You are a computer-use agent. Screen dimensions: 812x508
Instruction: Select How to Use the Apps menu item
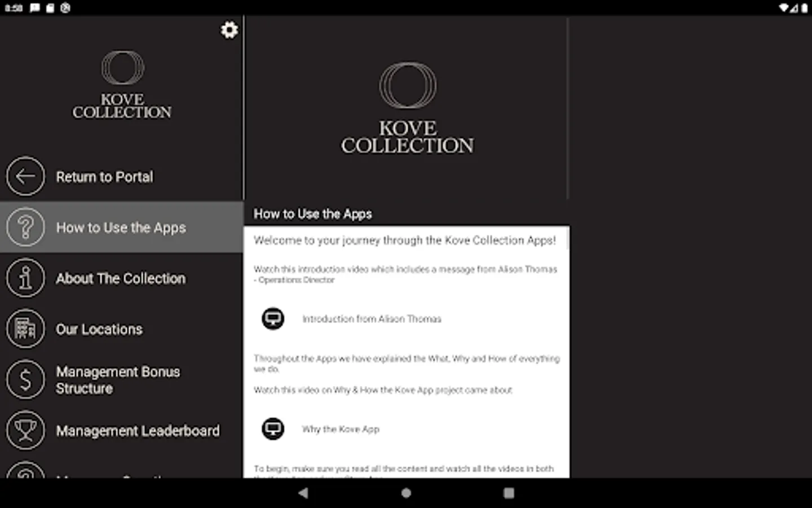pyautogui.click(x=122, y=227)
